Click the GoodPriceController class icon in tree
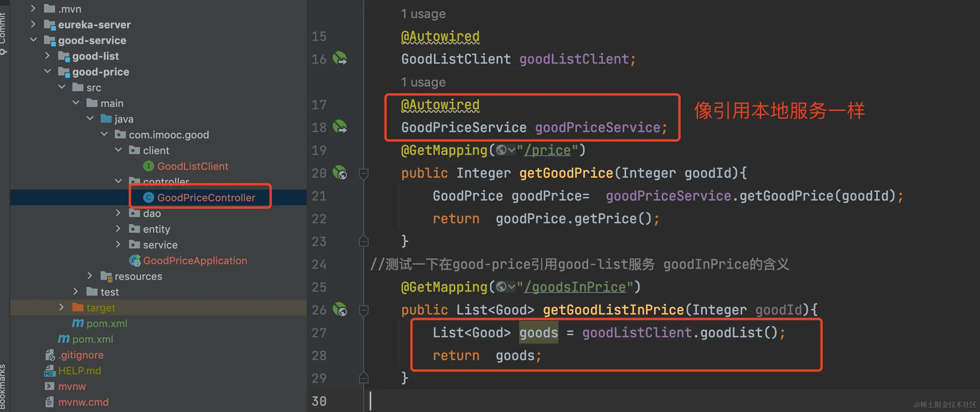 point(148,197)
